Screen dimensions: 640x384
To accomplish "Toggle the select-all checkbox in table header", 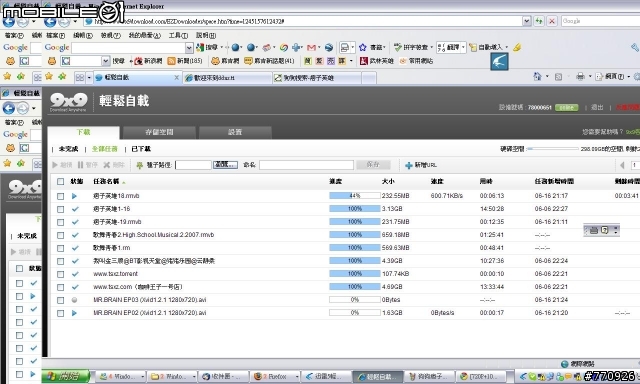I will point(60,182).
